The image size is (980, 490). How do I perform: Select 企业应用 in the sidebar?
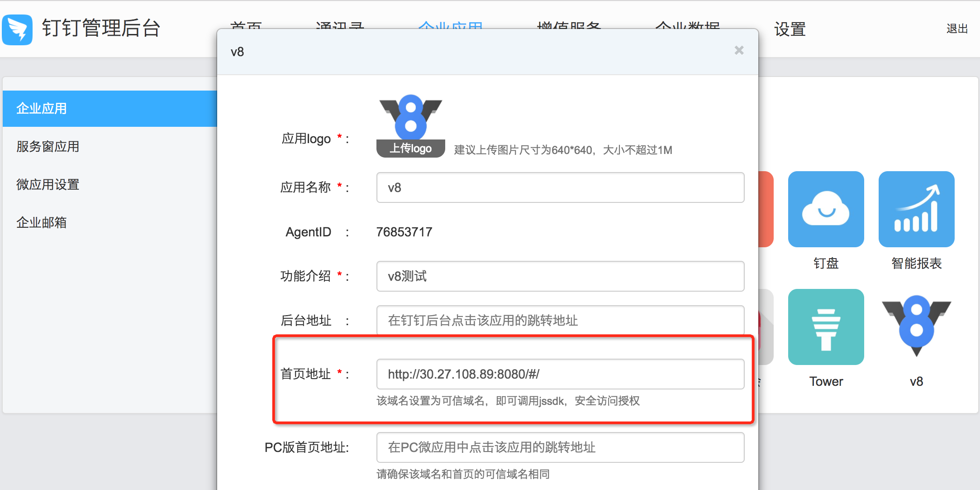pos(110,108)
